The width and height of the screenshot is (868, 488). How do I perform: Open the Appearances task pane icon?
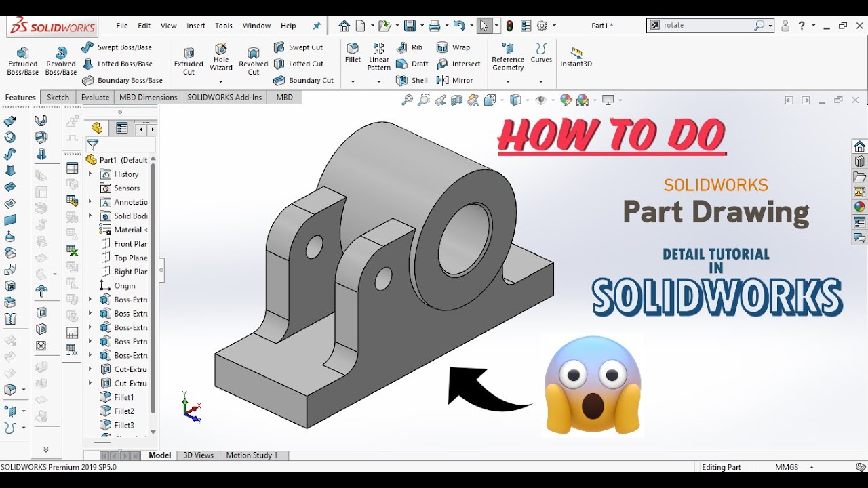(x=860, y=207)
